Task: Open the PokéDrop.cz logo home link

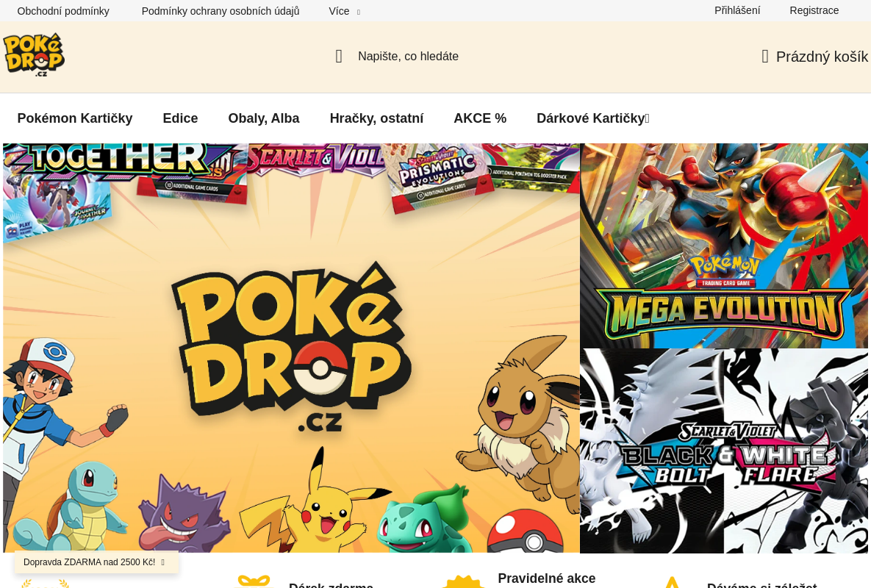Action: click(x=34, y=55)
